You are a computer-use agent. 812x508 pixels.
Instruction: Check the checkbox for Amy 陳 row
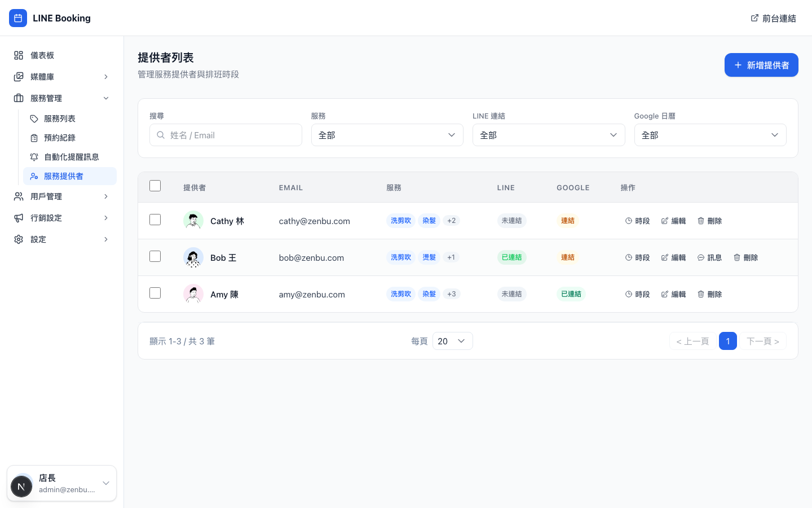tap(155, 293)
